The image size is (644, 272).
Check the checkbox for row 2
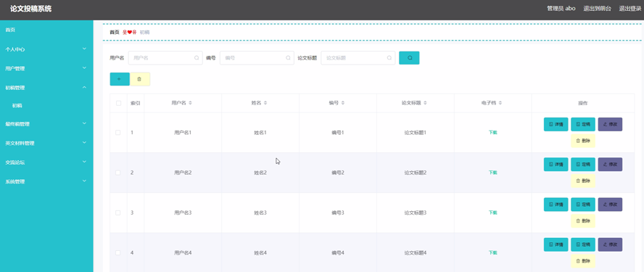tap(118, 173)
